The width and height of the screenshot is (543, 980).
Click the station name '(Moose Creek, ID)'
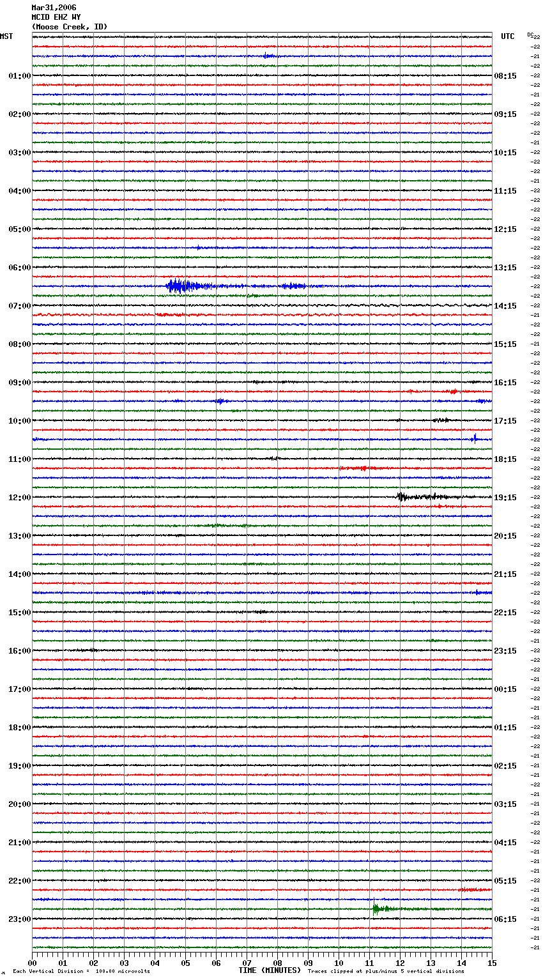pos(70,27)
